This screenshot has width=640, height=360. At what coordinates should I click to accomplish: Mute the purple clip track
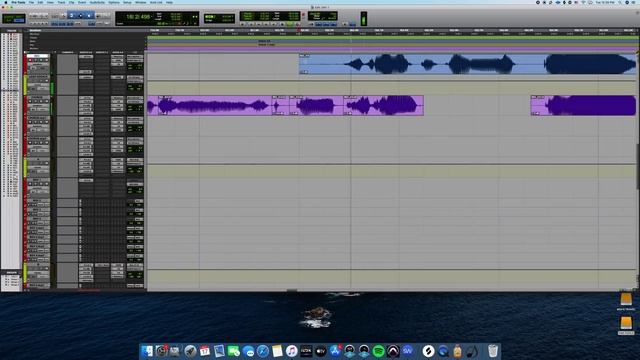coord(47,101)
